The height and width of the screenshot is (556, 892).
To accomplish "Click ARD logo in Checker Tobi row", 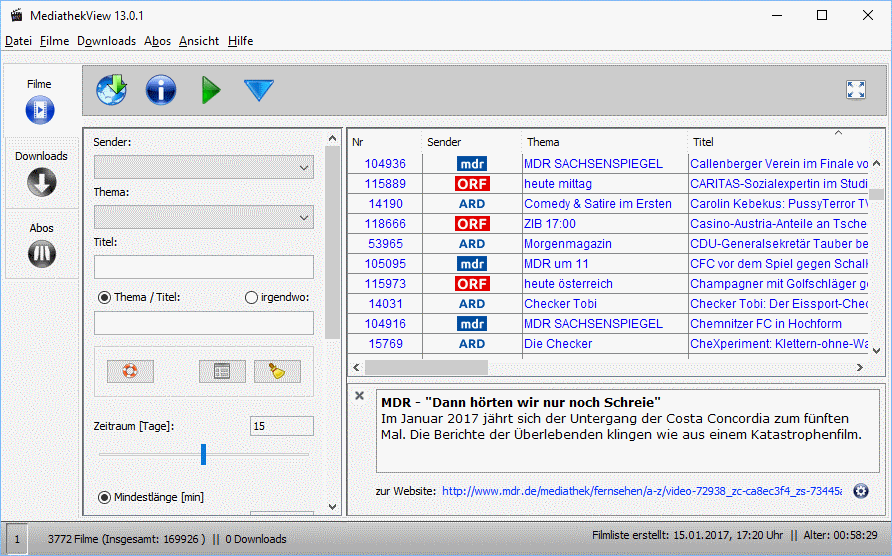I will click(472, 303).
